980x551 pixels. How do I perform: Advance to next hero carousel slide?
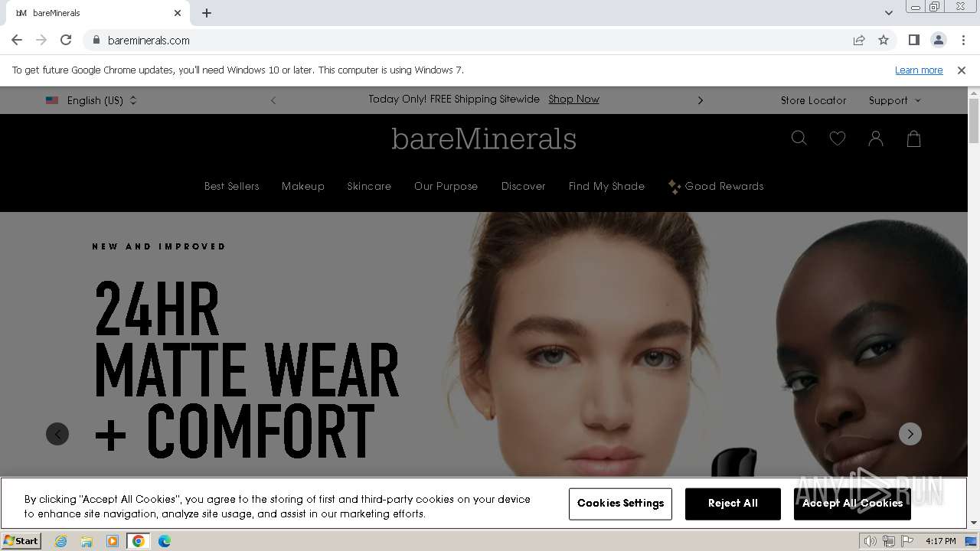pos(910,434)
